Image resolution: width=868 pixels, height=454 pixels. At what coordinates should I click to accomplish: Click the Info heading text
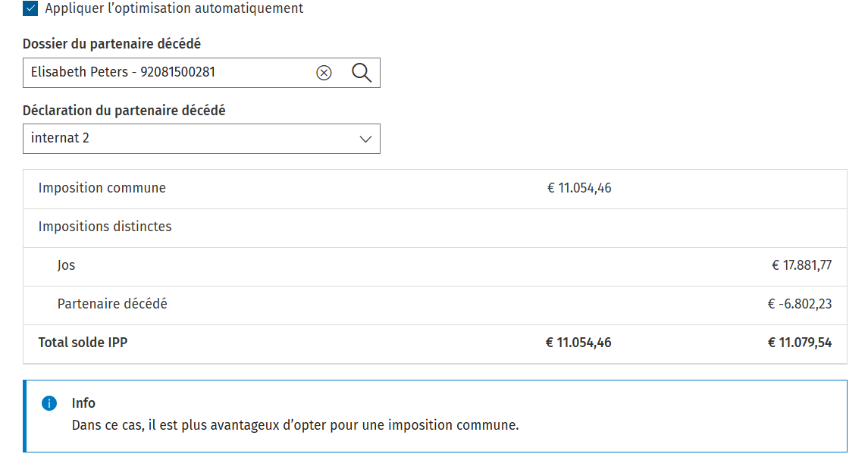point(83,403)
